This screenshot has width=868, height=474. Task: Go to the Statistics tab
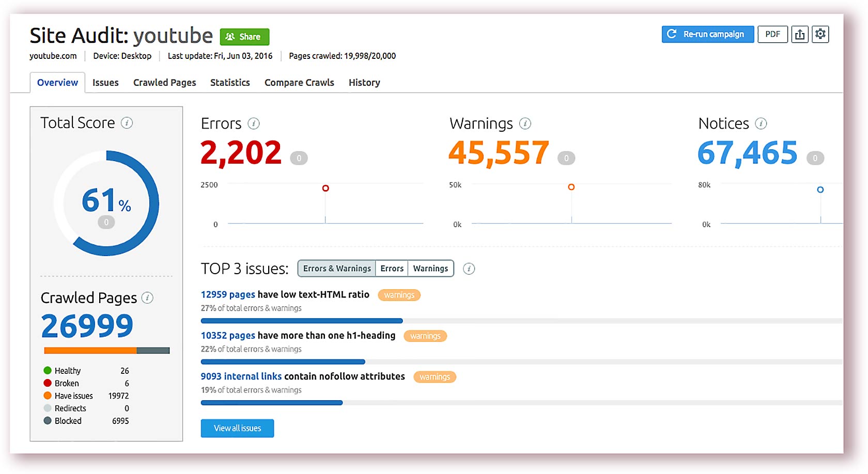coord(230,83)
